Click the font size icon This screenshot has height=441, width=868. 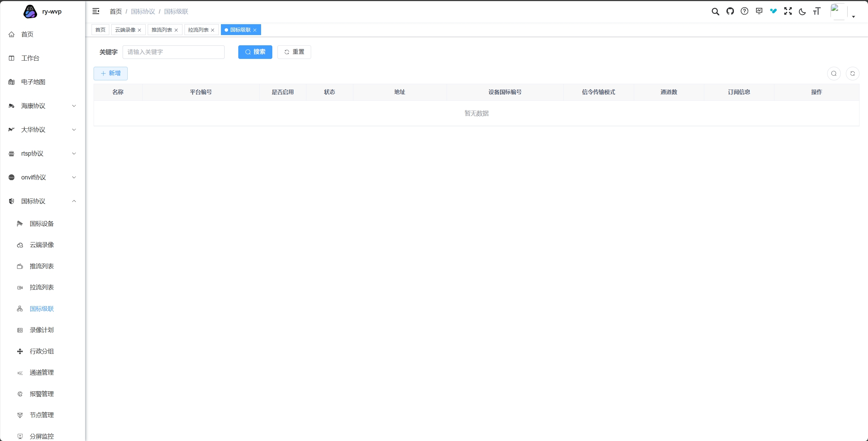pos(817,12)
